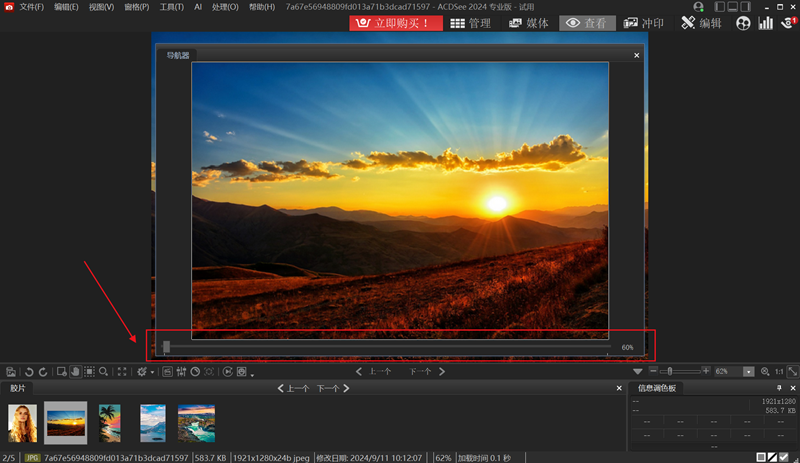Image resolution: width=800 pixels, height=463 pixels.
Task: Click the gear actions icon
Action: click(142, 372)
